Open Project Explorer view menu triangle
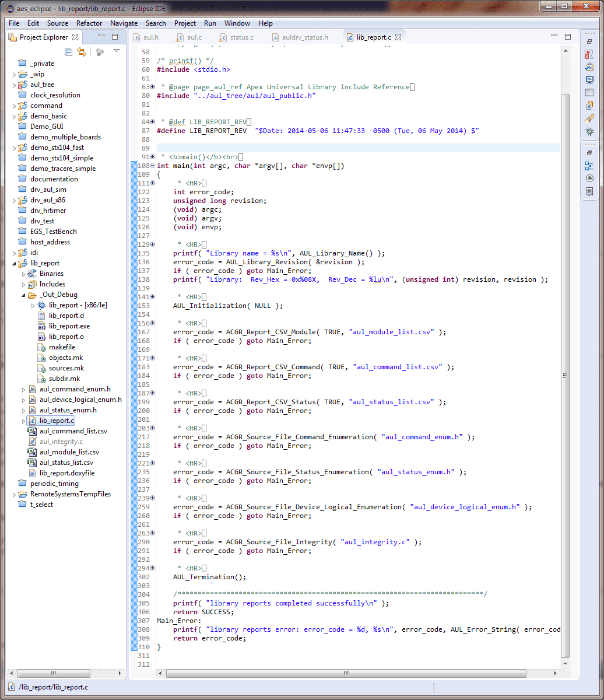The image size is (604, 700). [x=117, y=51]
